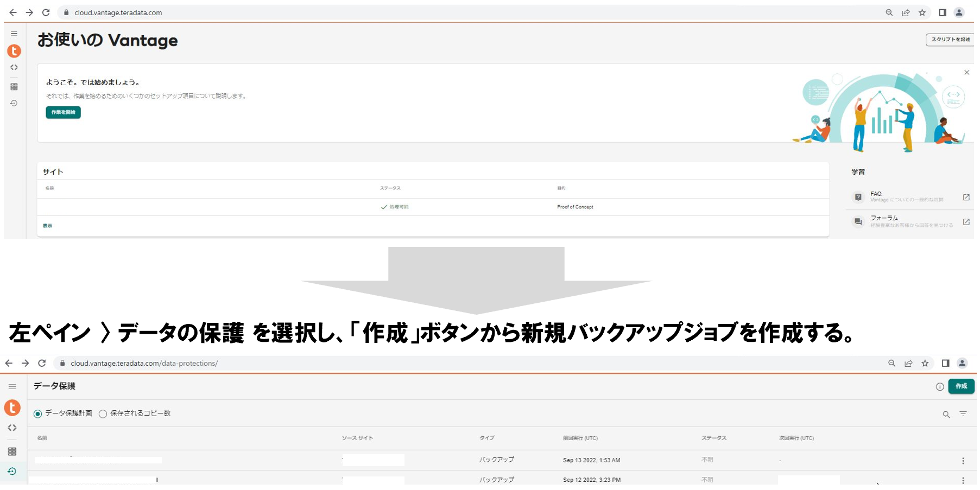This screenshot has width=980, height=490.
Task: Open profile avatar in data-protections browser
Action: point(962,363)
